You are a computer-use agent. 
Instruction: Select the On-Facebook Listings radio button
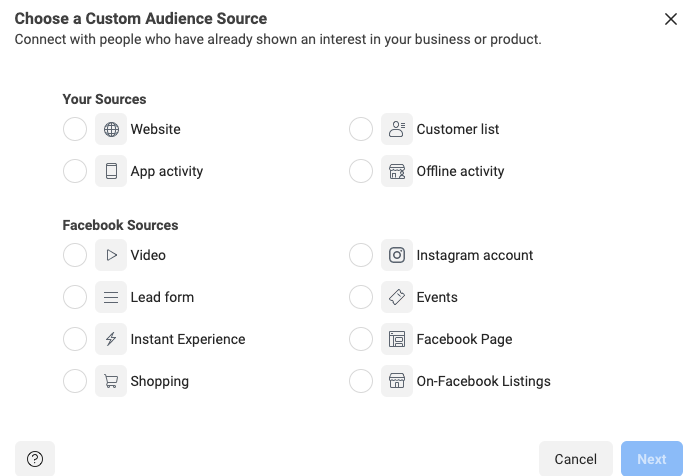click(361, 381)
